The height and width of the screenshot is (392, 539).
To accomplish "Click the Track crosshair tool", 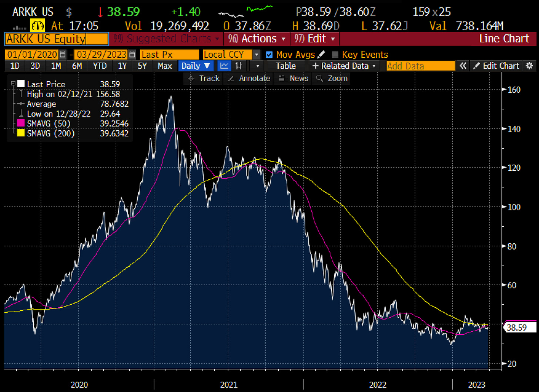I will 204,78.
